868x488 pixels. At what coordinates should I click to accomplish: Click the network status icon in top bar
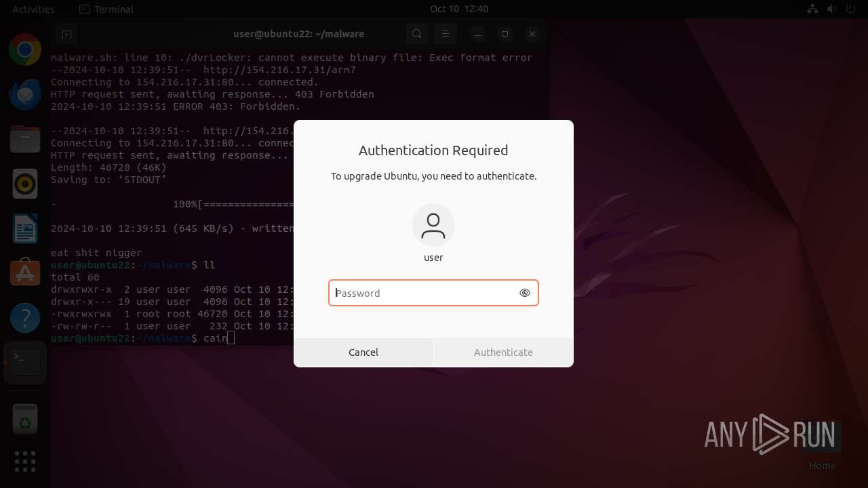(812, 9)
